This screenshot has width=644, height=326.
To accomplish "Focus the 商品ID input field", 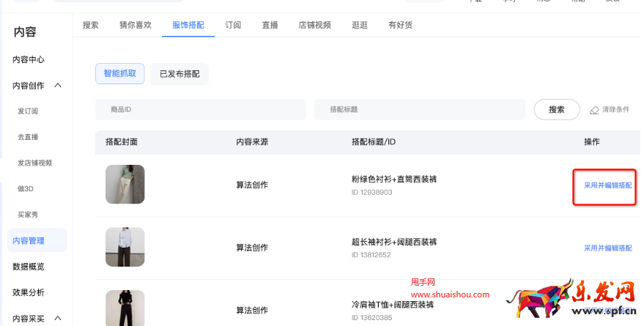I will tap(201, 110).
